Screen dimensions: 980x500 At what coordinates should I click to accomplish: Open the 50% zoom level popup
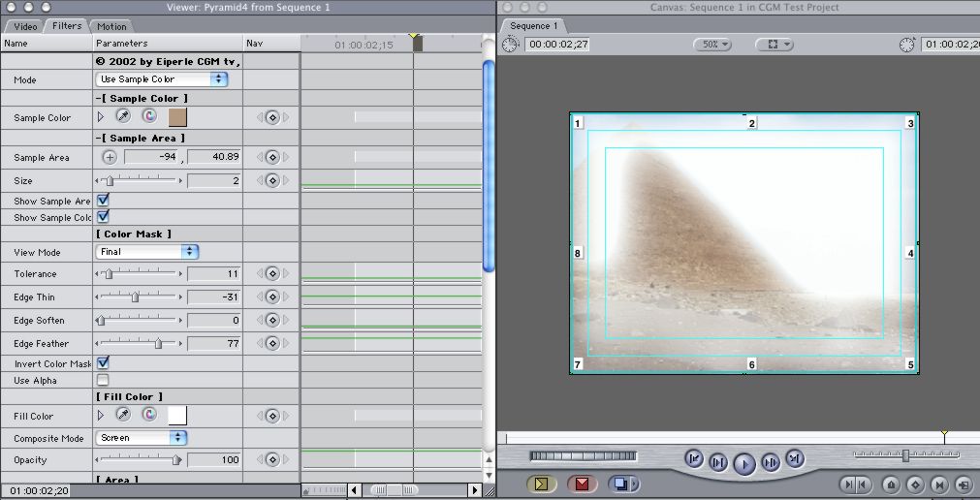[712, 45]
